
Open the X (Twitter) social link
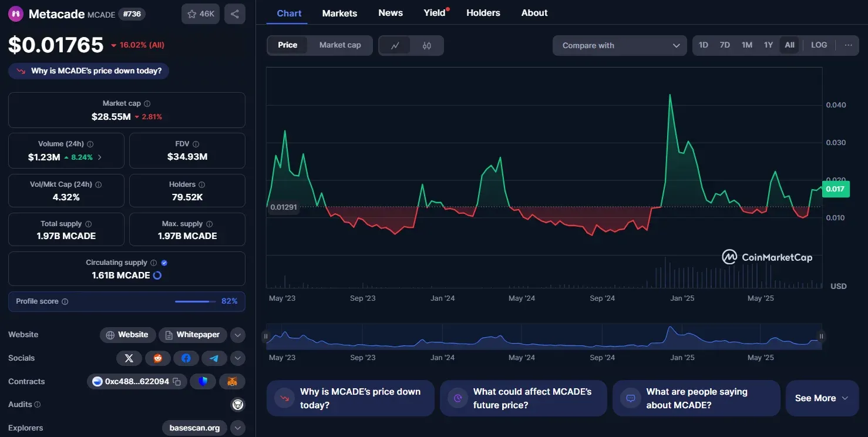129,358
